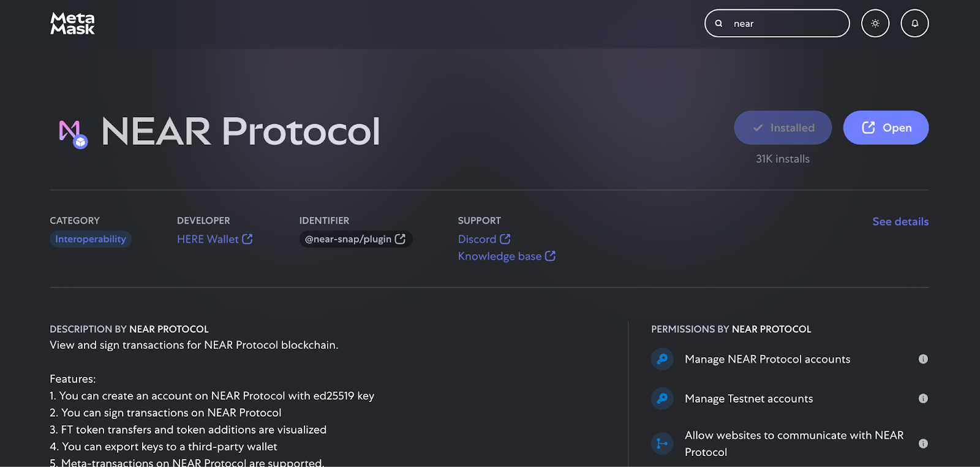Open the NEAR Protocol snap
This screenshot has height=467, width=980.
tap(886, 127)
